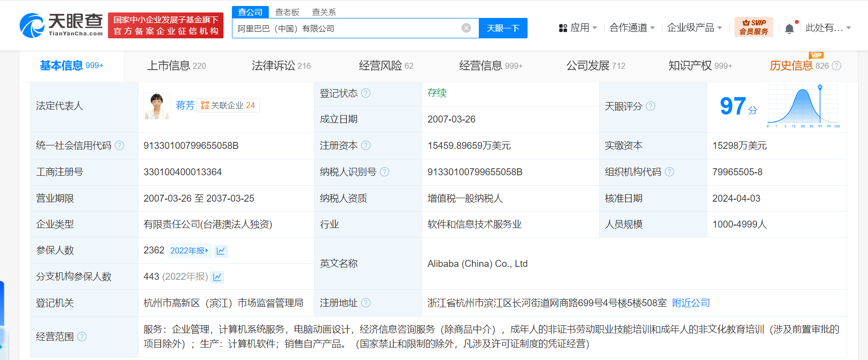The width and height of the screenshot is (868, 360).
Task: Click the help icon beside 天眼评分
Action: click(651, 106)
